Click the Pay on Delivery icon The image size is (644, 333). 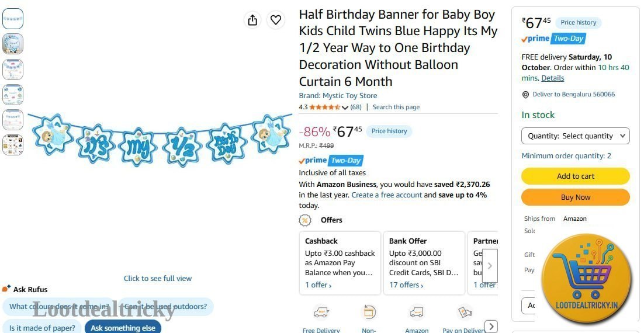(x=465, y=313)
